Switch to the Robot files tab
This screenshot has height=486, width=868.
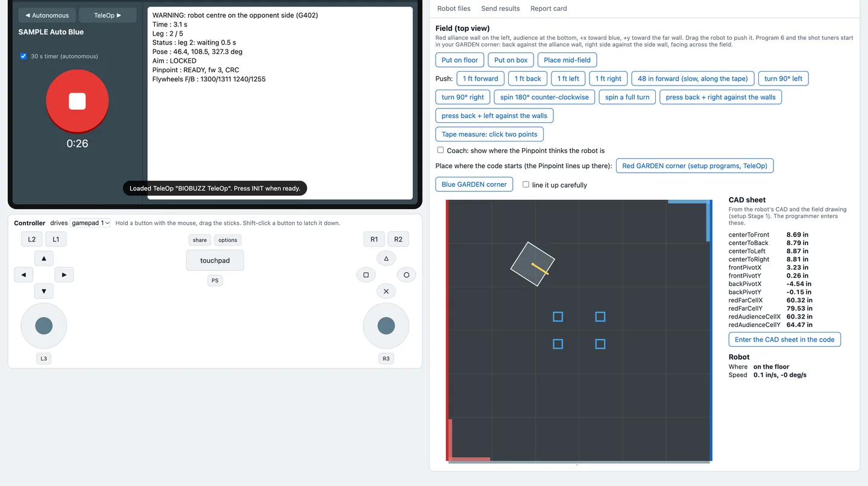[x=454, y=8]
